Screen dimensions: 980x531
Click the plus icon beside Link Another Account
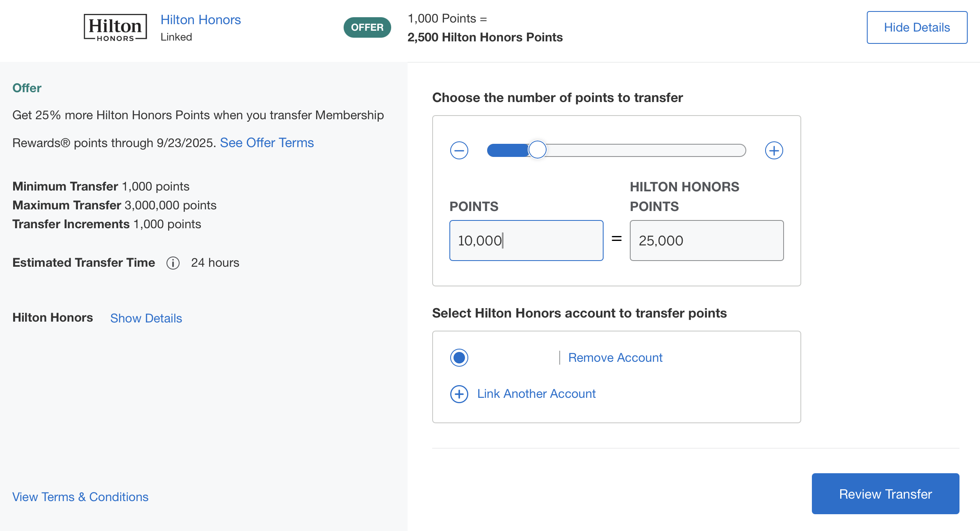(x=459, y=394)
